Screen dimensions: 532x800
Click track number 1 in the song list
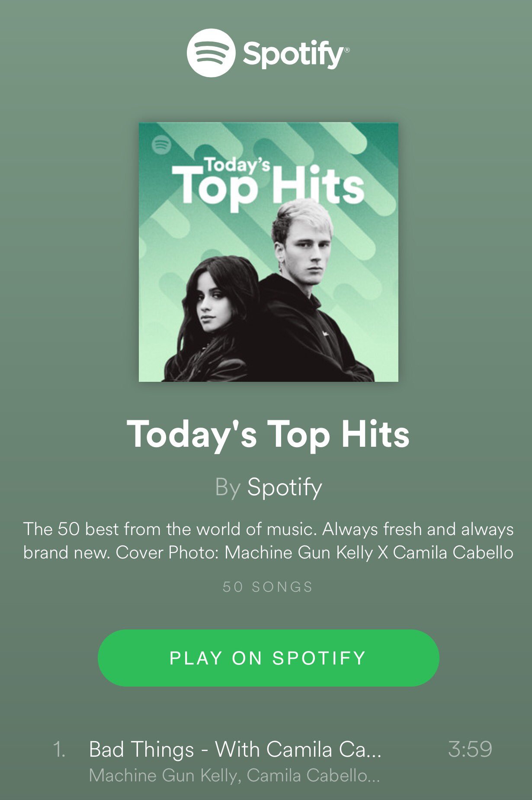point(59,749)
